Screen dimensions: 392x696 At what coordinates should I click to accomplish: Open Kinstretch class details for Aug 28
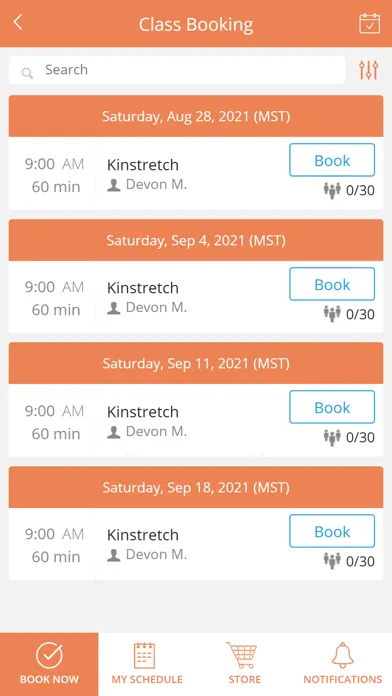(143, 165)
